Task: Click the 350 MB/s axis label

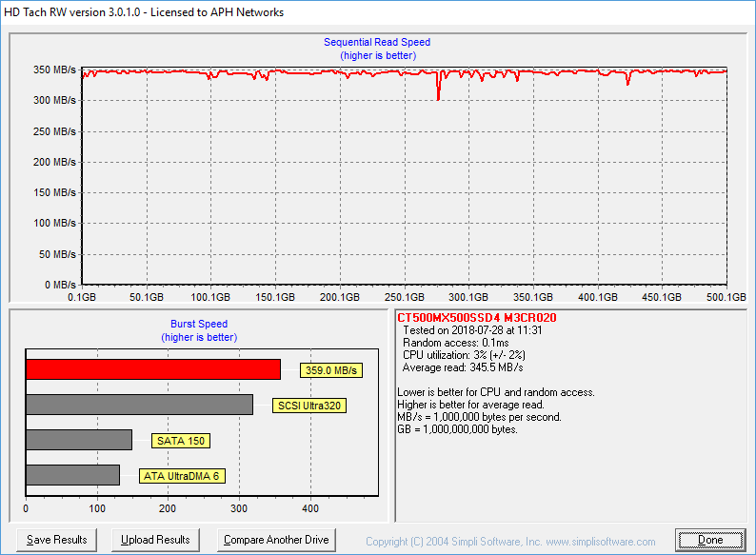Action: coord(54,70)
